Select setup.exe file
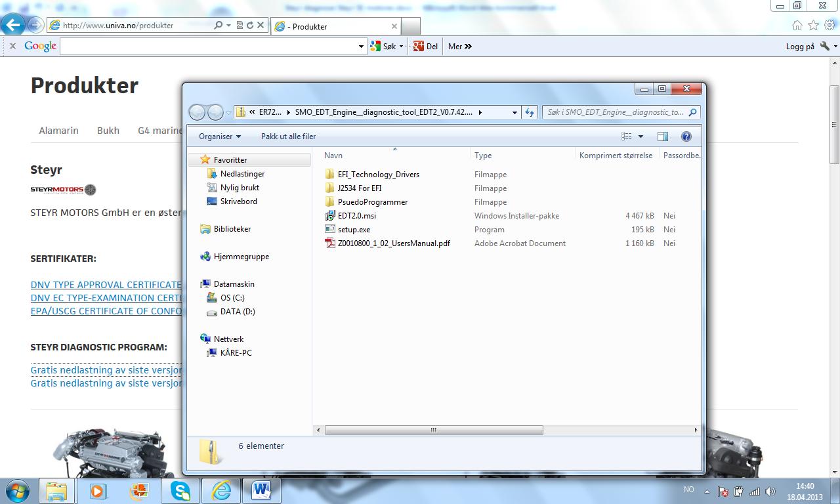 tap(354, 230)
